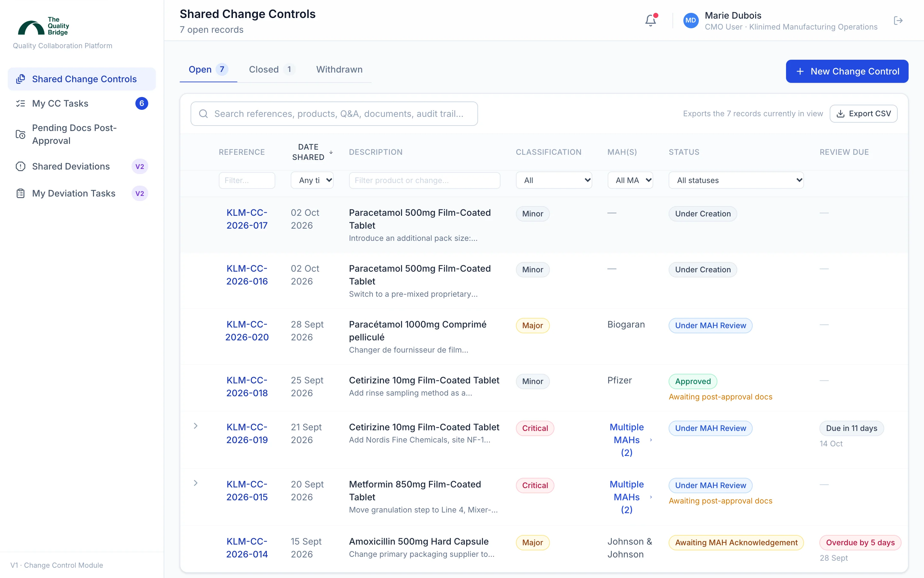This screenshot has height=578, width=924.
Task: Click the logout icon
Action: click(x=898, y=20)
